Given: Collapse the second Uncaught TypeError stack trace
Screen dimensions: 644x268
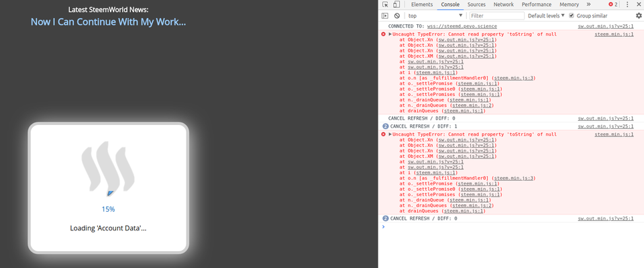Looking at the screenshot, I should [390, 134].
